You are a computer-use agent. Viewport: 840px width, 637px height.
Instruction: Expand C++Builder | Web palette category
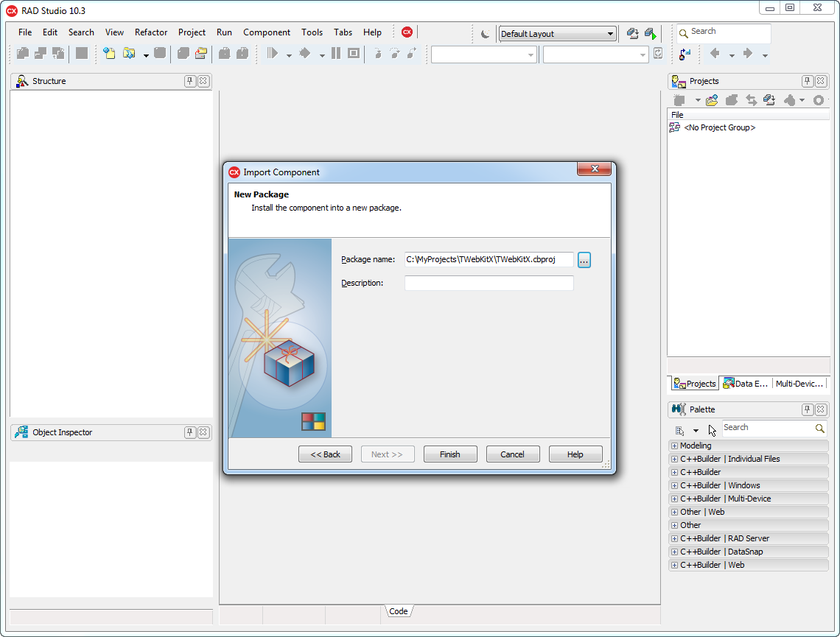click(674, 566)
